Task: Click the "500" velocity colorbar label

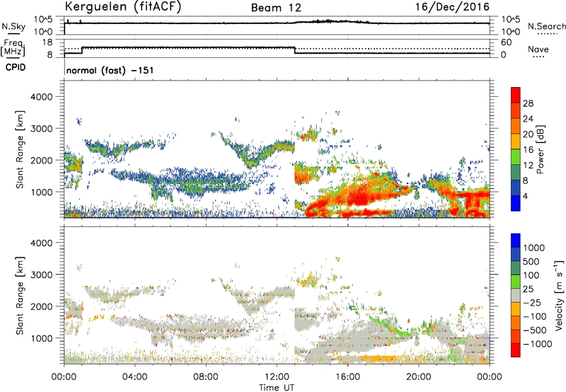Action: [531, 262]
